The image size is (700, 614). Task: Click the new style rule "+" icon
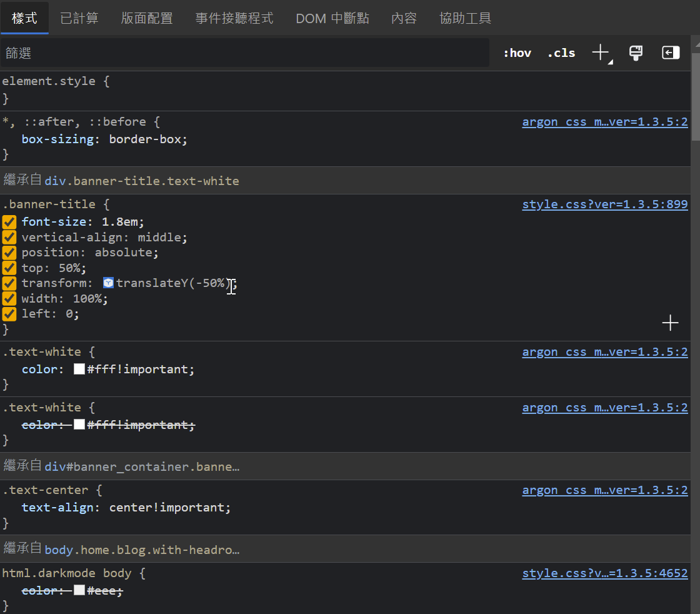click(x=601, y=53)
